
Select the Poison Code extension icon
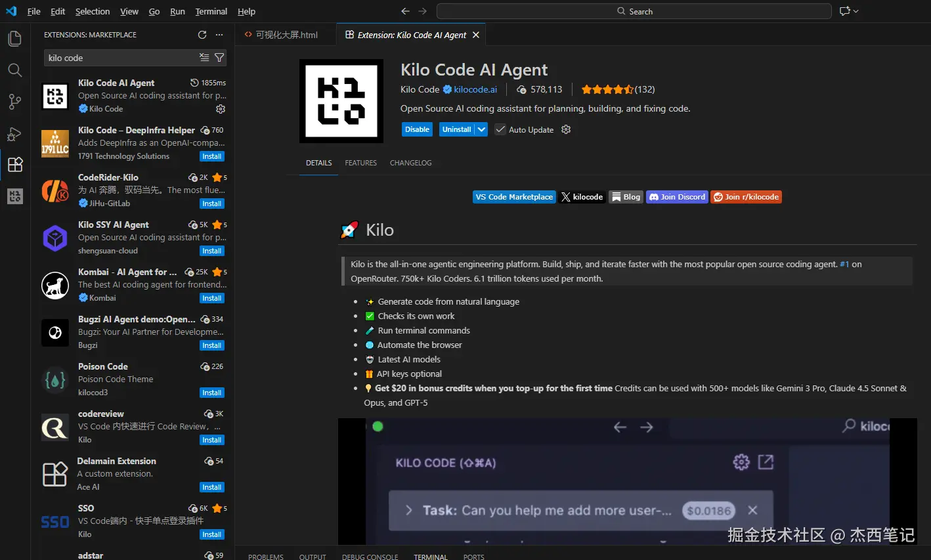[55, 380]
